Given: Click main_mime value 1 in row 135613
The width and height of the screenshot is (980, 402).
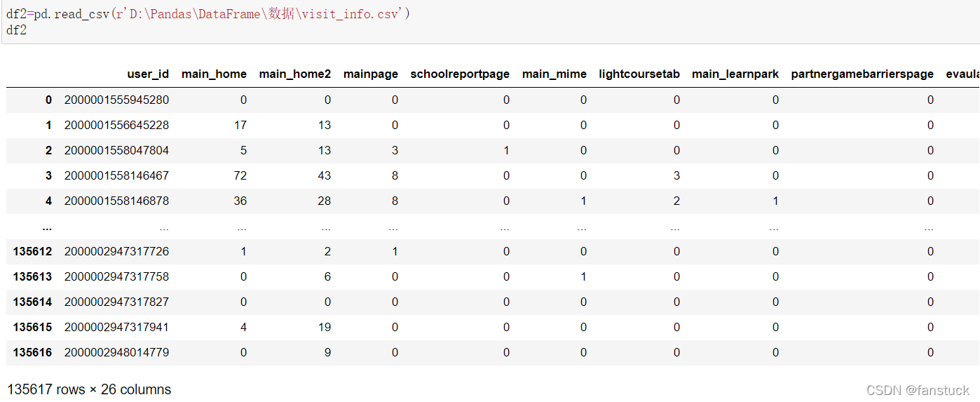Looking at the screenshot, I should point(583,276).
